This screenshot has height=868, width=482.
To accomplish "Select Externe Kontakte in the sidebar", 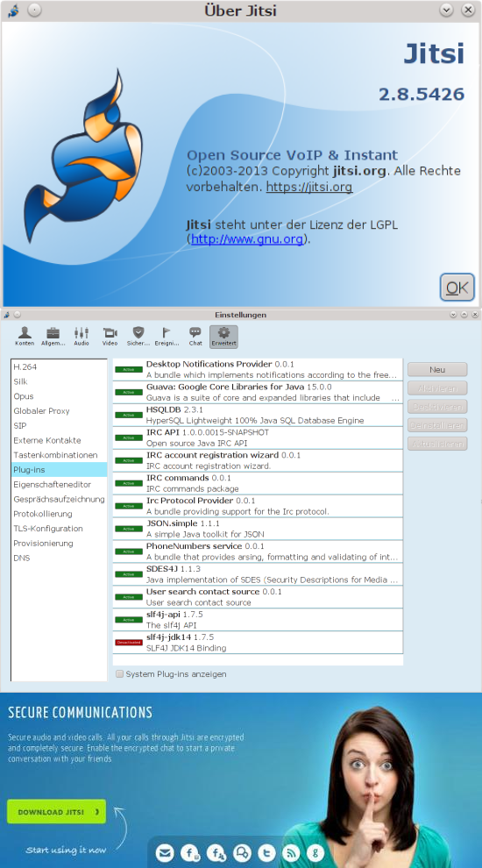I will 59,440.
